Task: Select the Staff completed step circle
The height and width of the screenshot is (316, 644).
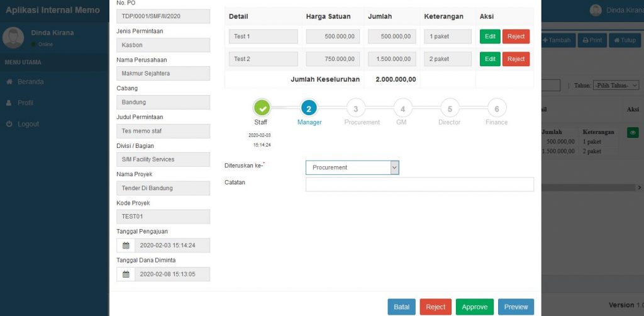Action: point(262,108)
